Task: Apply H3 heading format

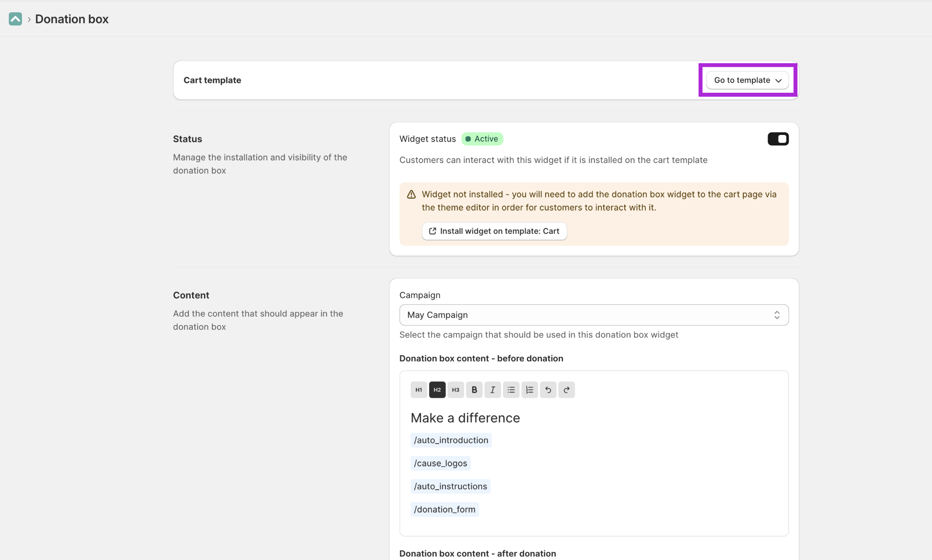Action: pyautogui.click(x=455, y=390)
